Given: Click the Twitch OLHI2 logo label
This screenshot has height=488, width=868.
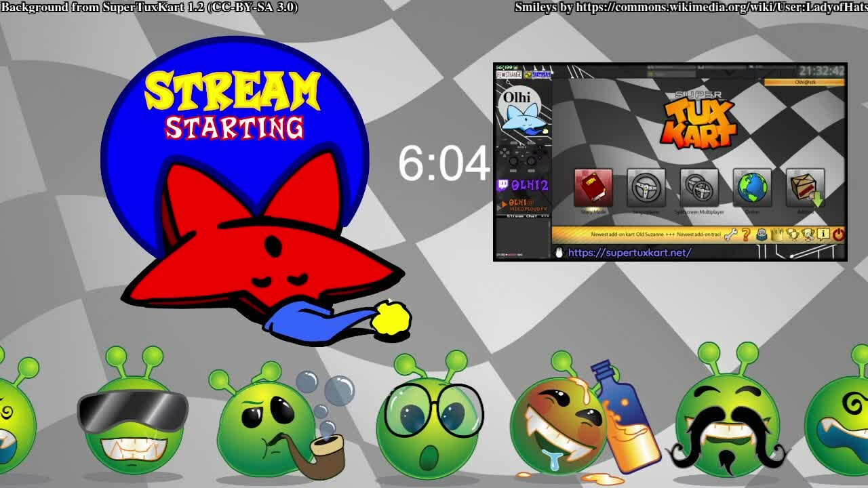Looking at the screenshot, I should [523, 185].
